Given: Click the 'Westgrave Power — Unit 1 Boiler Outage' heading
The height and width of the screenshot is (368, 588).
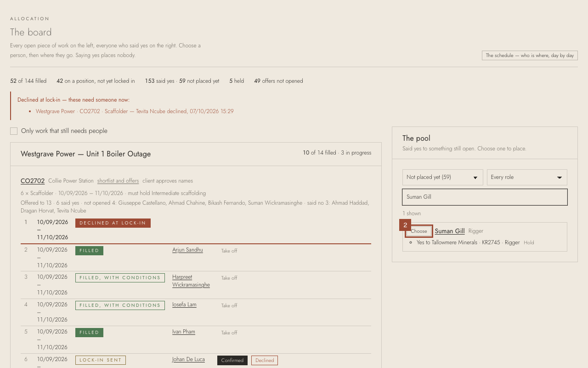Looking at the screenshot, I should click(x=86, y=154).
